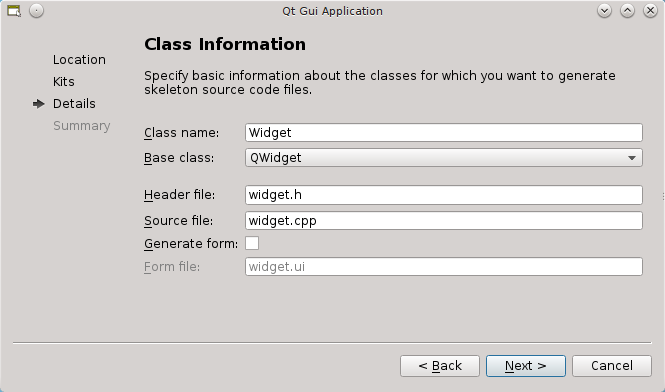The width and height of the screenshot is (665, 392).
Task: Click the Source file field widget.cpp
Action: pyautogui.click(x=444, y=221)
